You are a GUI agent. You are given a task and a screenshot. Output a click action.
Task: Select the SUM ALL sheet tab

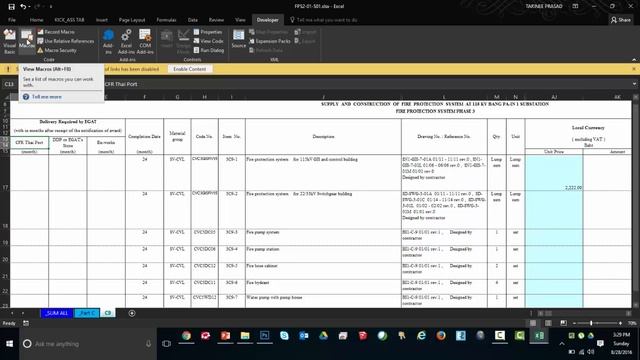pos(57,313)
